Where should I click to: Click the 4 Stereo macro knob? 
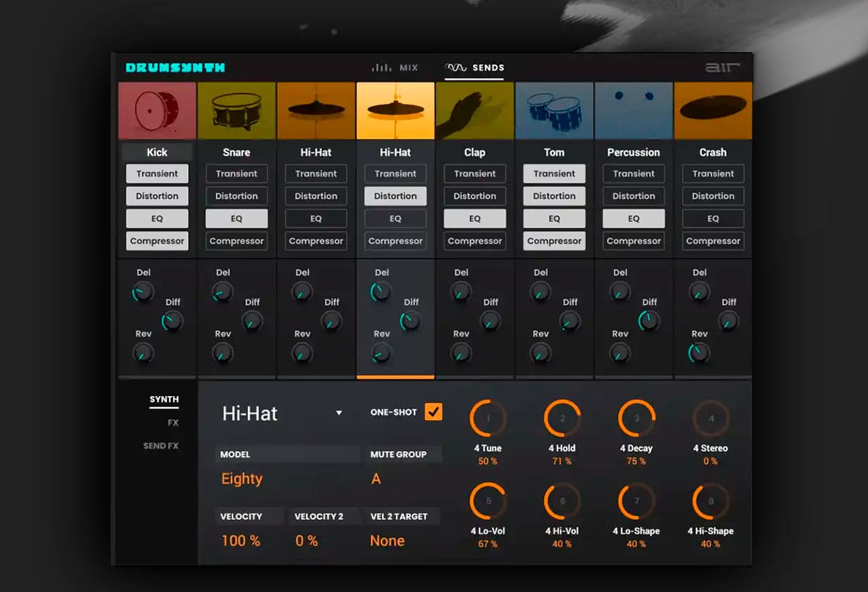[711, 419]
